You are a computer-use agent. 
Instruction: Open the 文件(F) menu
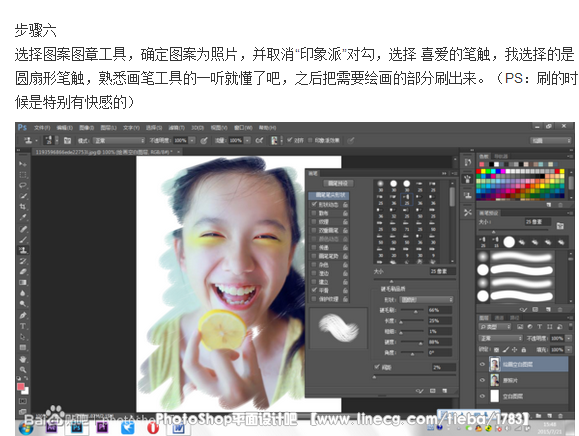coord(42,128)
